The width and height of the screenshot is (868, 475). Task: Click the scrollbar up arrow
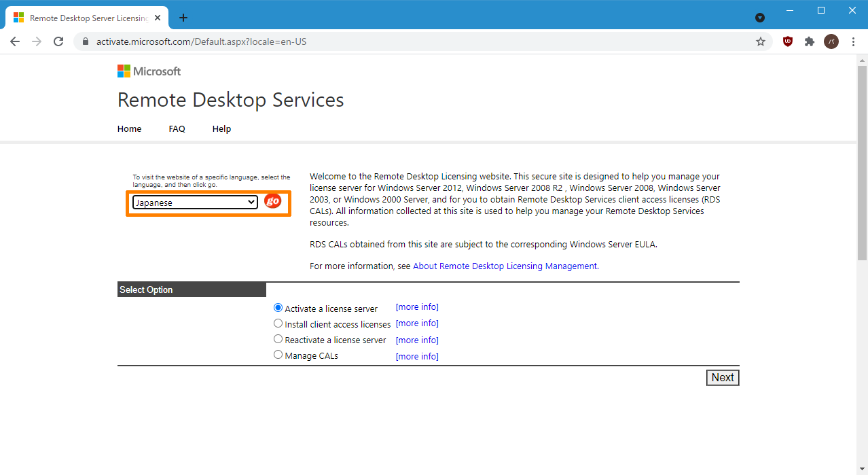(x=862, y=60)
